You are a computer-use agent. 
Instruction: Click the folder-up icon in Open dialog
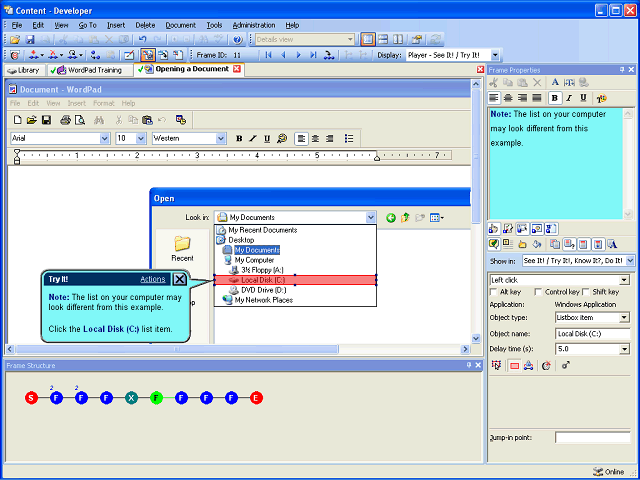[405, 218]
